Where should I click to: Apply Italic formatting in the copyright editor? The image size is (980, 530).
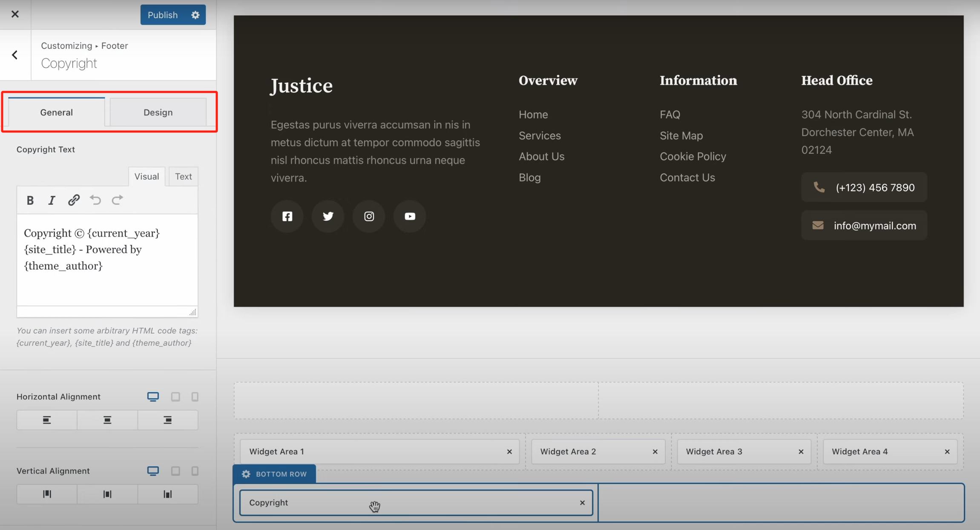pos(52,200)
